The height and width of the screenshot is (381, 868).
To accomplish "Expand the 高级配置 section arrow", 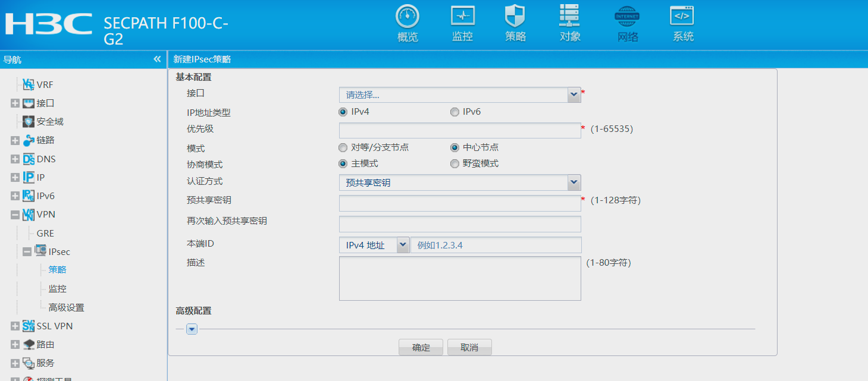I will (192, 329).
